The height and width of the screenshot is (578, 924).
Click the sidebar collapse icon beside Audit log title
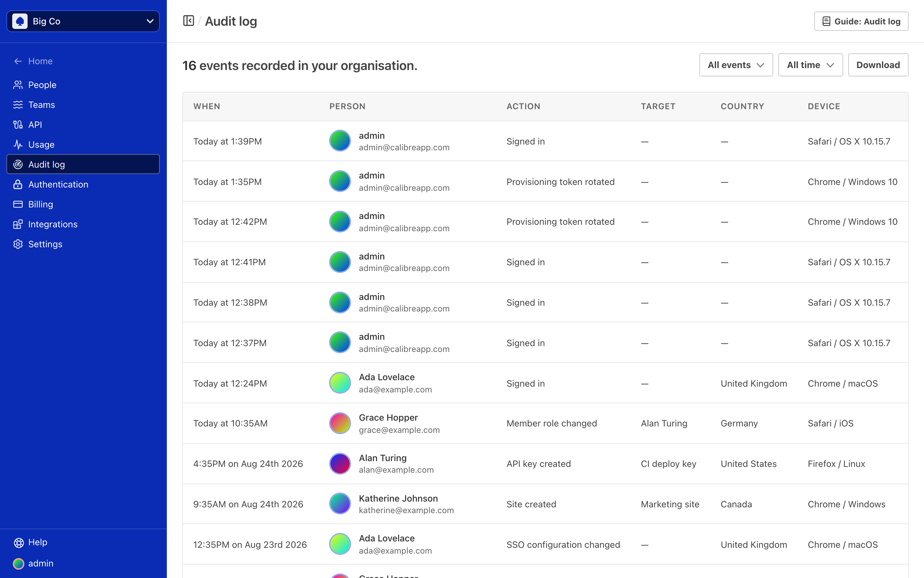coord(188,21)
